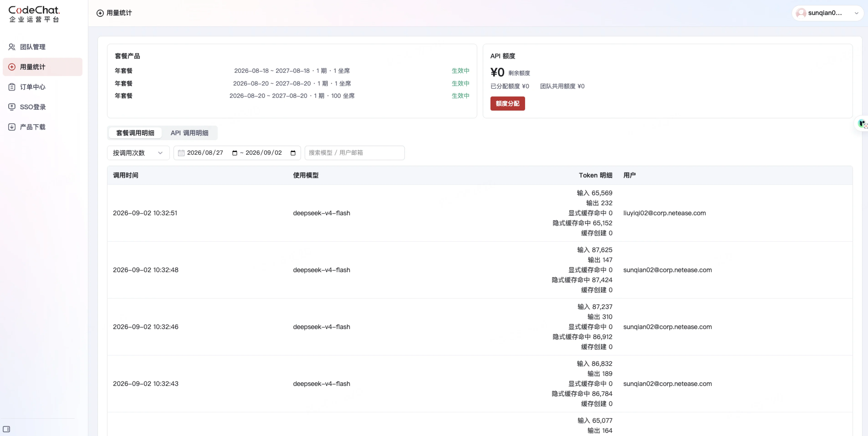Click the 订单中心 clipboard icon

[x=12, y=87]
